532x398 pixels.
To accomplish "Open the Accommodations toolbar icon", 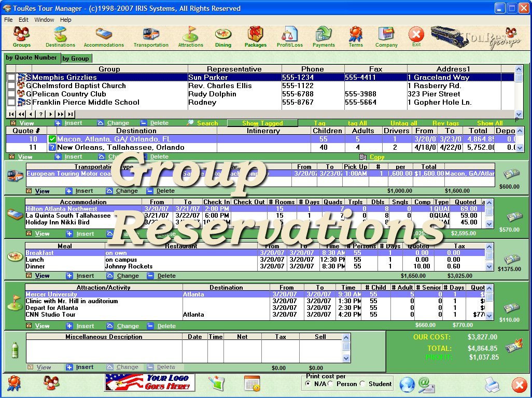I will pos(104,37).
